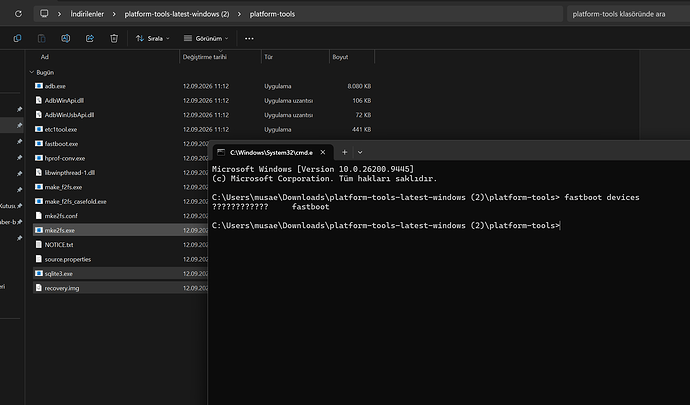This screenshot has width=690, height=405.
Task: Select the hprof-conv.exe file icon
Action: 39,158
